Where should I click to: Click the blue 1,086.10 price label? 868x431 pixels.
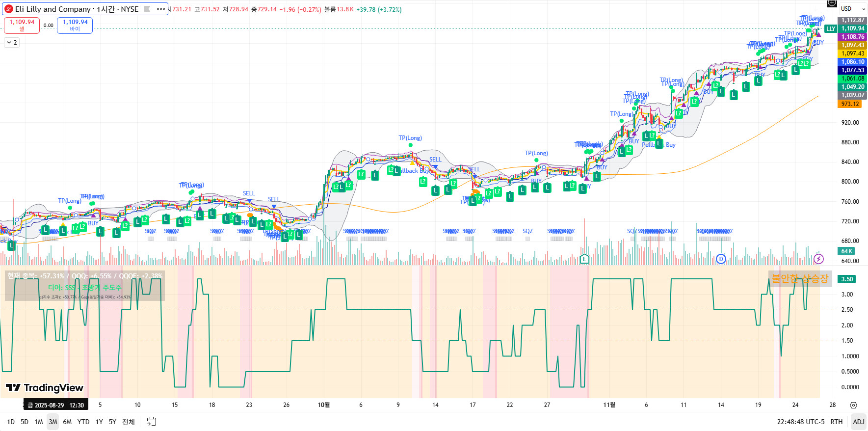(853, 62)
